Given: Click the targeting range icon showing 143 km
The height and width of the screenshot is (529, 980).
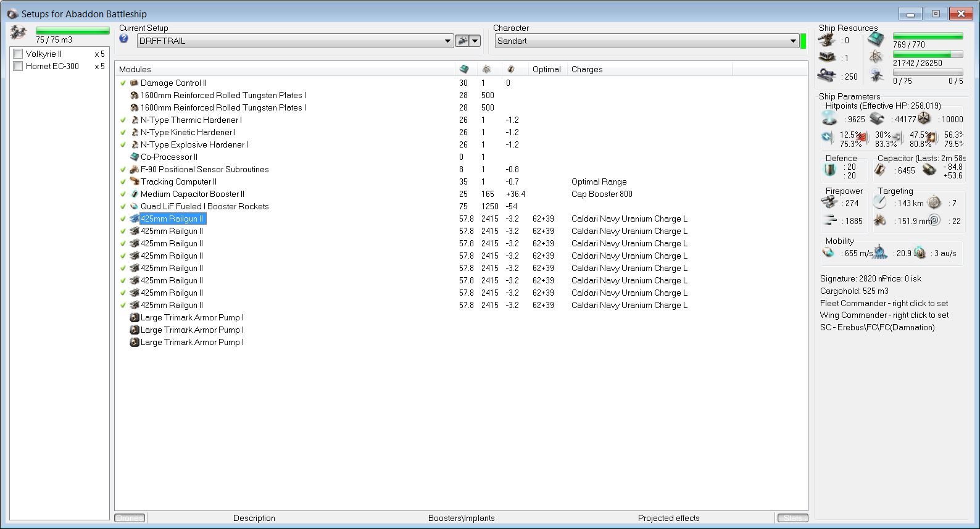Looking at the screenshot, I should (880, 202).
